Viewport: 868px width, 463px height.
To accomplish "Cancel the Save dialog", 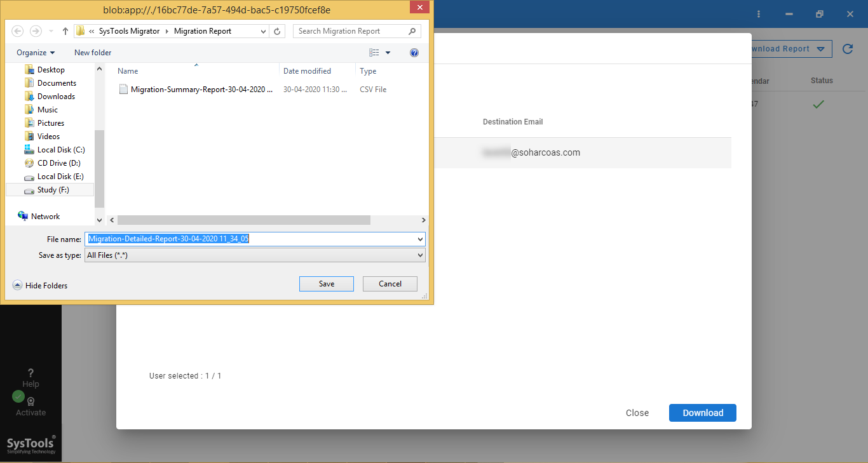I will (x=390, y=284).
